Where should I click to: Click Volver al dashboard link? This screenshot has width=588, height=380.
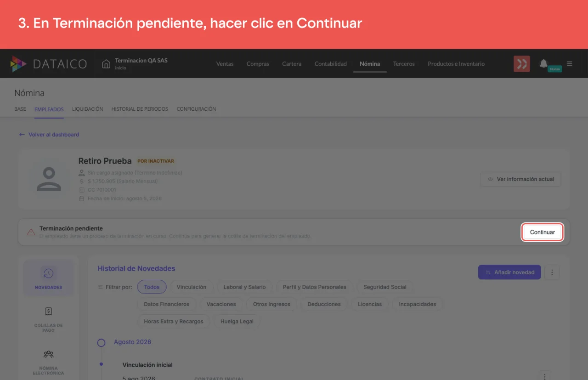point(49,135)
